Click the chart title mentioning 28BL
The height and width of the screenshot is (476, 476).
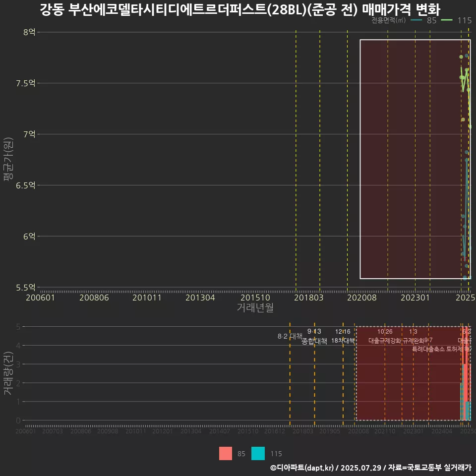tap(240, 9)
